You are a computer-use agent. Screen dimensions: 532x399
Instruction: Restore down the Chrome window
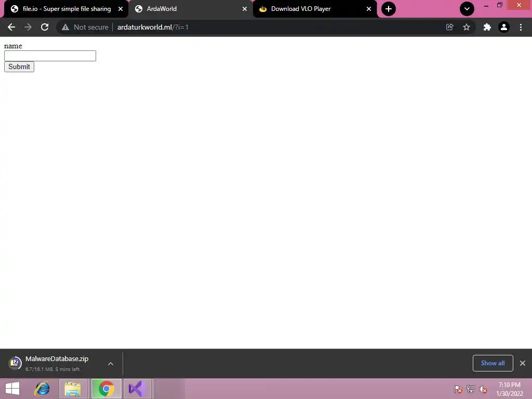[499, 5]
